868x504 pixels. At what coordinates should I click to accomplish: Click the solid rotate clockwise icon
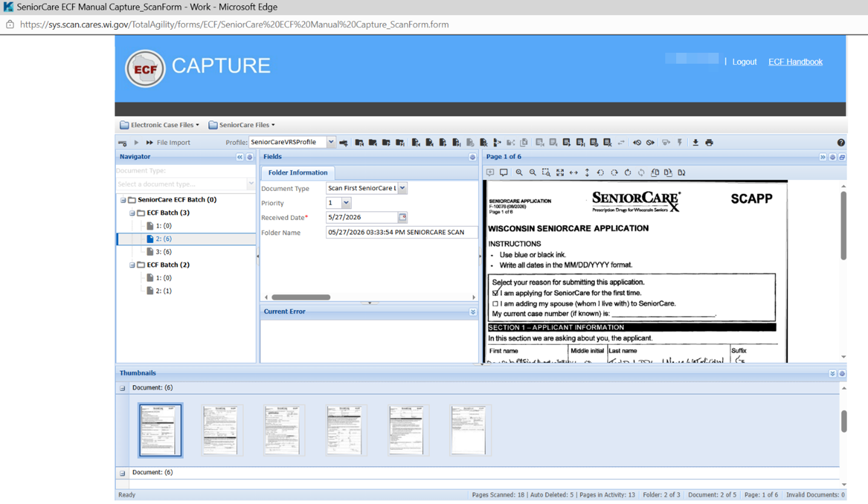[x=628, y=172]
